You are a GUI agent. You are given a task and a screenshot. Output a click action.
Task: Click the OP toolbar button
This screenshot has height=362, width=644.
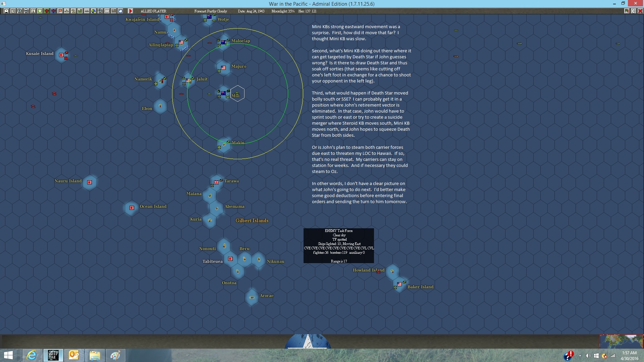point(107,11)
